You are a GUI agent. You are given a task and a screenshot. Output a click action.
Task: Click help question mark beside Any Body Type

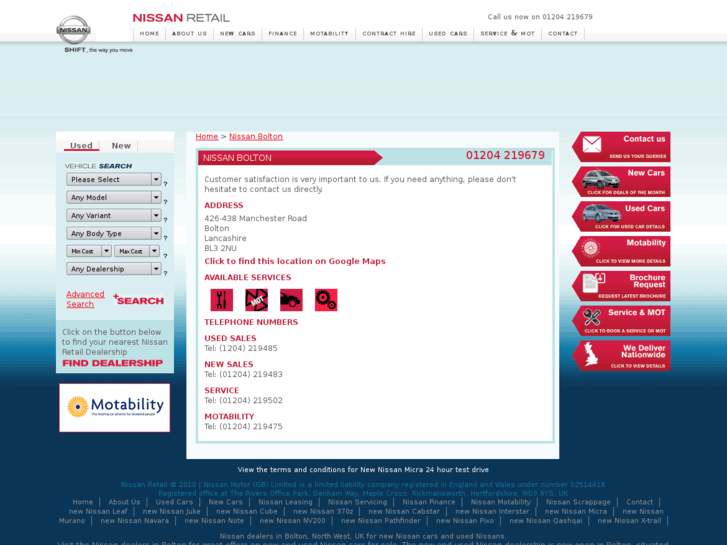[165, 238]
